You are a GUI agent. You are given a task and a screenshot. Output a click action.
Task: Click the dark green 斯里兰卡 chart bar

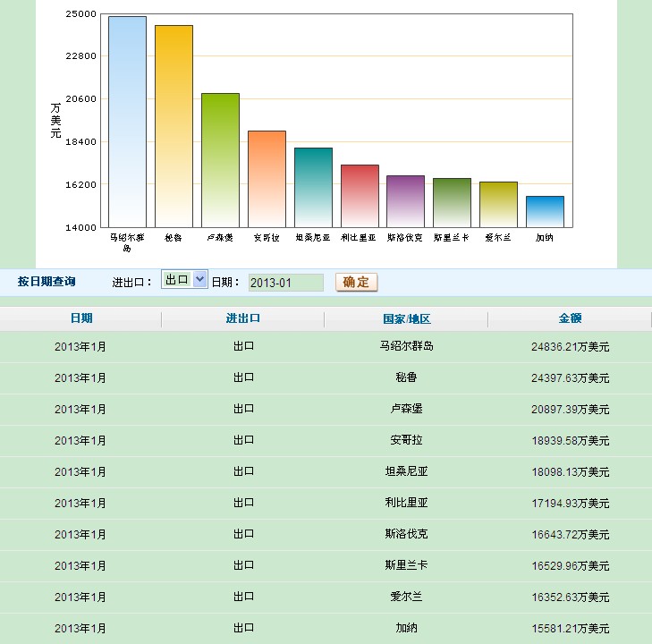[x=452, y=202]
